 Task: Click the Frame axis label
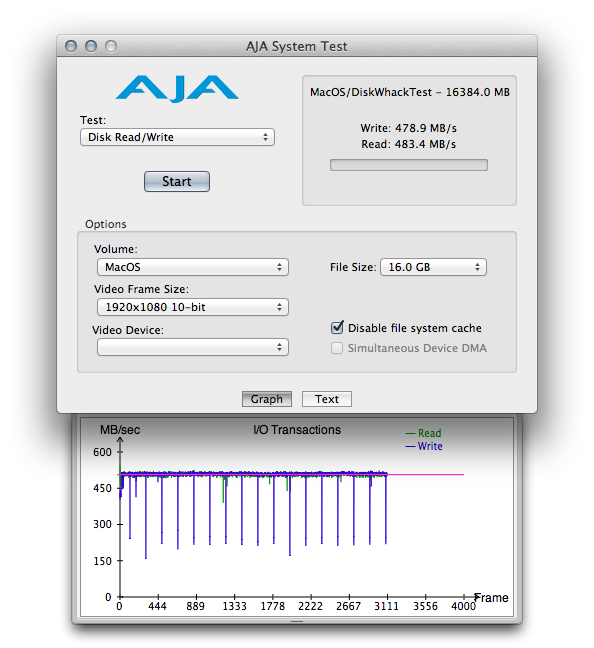click(x=491, y=598)
